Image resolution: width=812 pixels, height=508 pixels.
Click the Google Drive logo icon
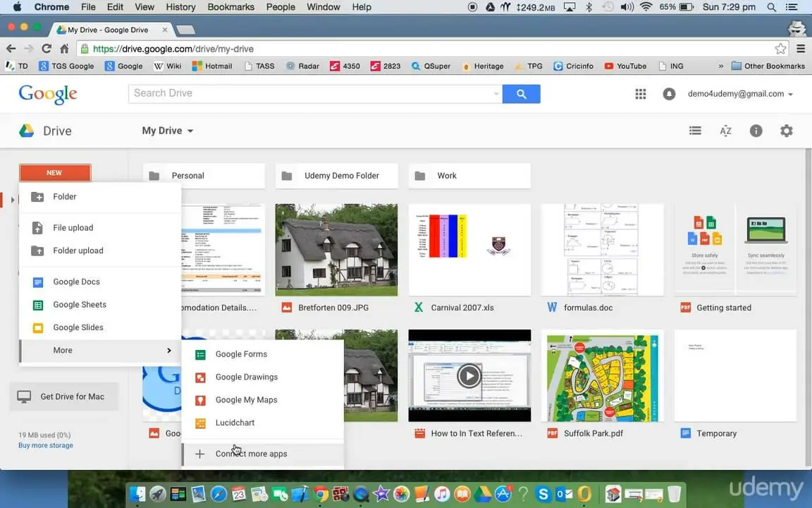(26, 131)
